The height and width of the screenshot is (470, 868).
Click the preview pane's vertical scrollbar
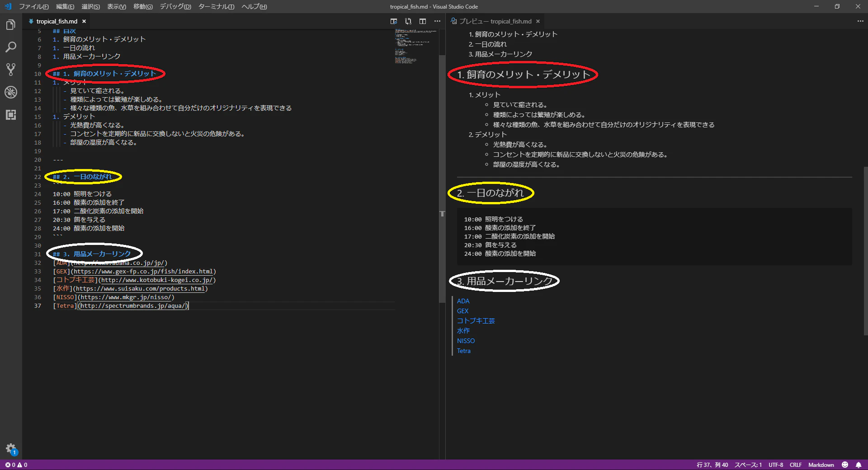865,251
